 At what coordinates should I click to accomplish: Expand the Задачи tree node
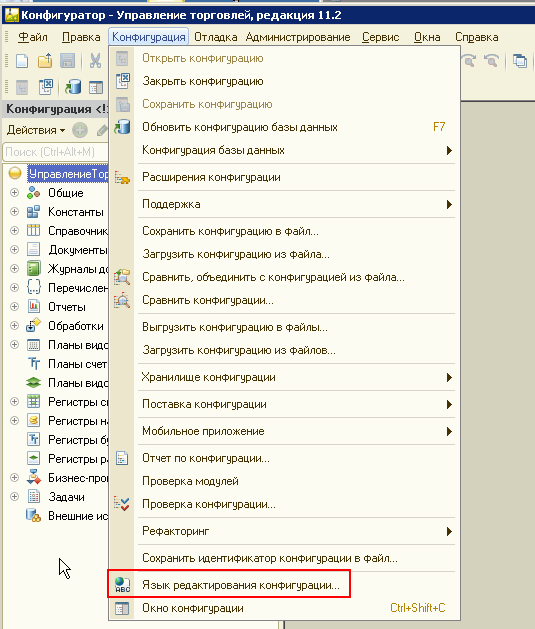click(x=14, y=497)
